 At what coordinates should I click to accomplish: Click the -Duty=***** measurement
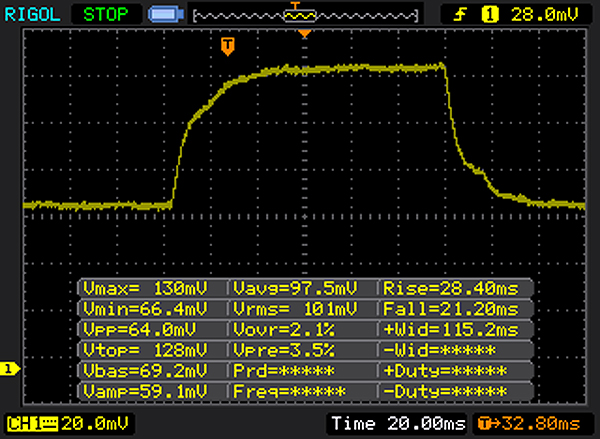445,392
